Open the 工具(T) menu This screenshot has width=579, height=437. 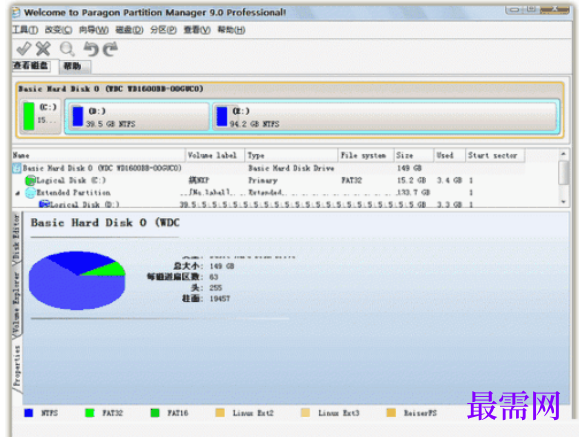pyautogui.click(x=25, y=30)
